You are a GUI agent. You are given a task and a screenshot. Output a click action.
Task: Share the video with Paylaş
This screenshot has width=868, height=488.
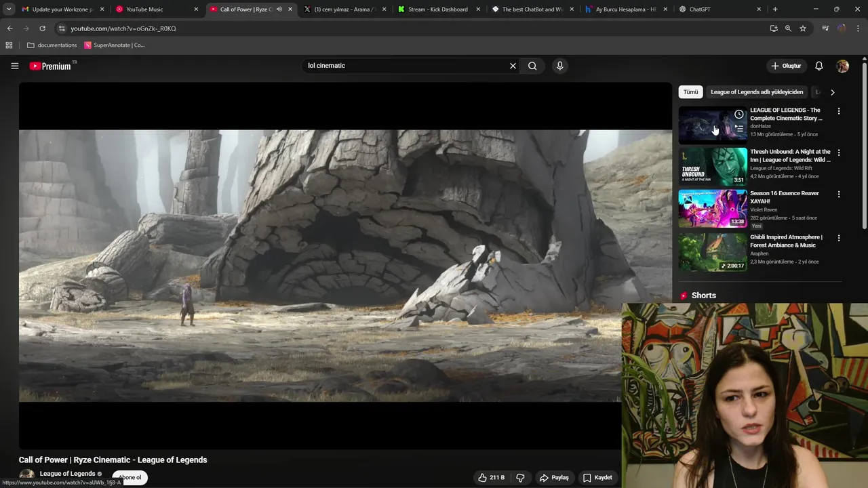pos(554,478)
